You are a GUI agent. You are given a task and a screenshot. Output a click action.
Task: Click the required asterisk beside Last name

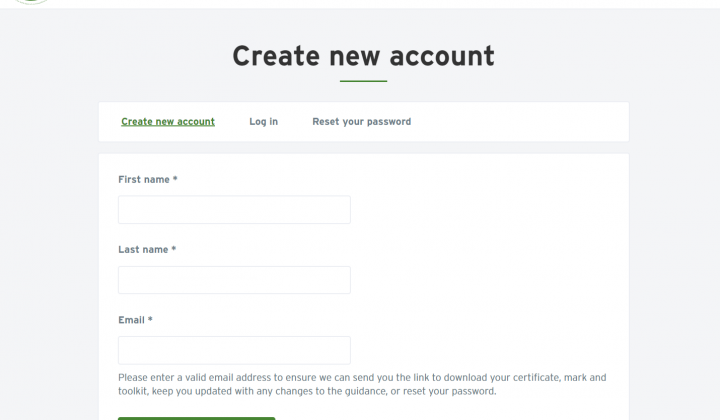click(x=174, y=249)
